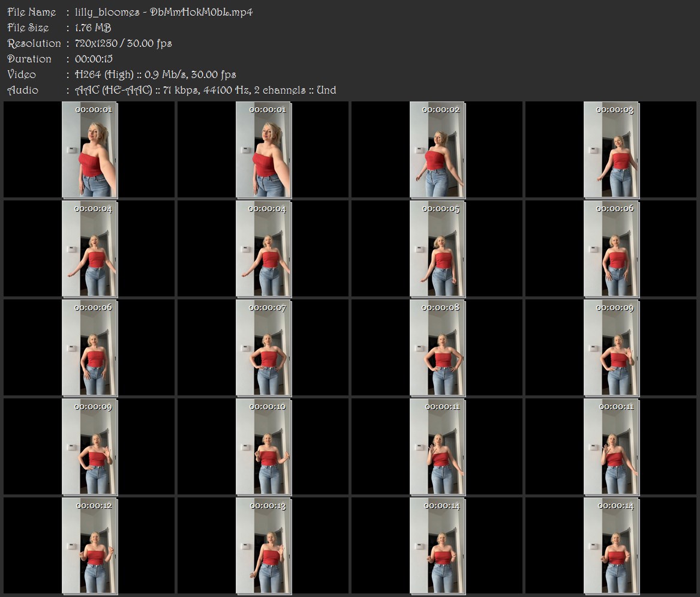This screenshot has width=700, height=597.
Task: Choose the frame stamped 00:00:12
Action: (89, 546)
